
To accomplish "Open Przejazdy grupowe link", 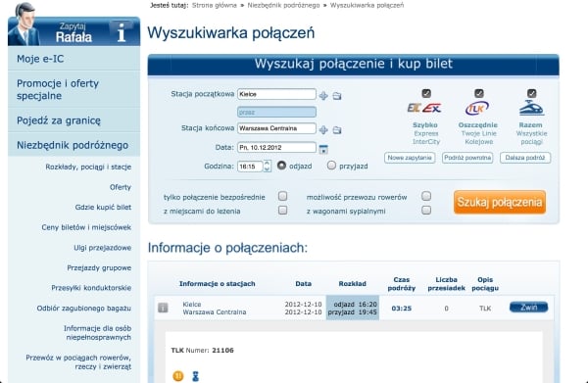I will (x=99, y=268).
